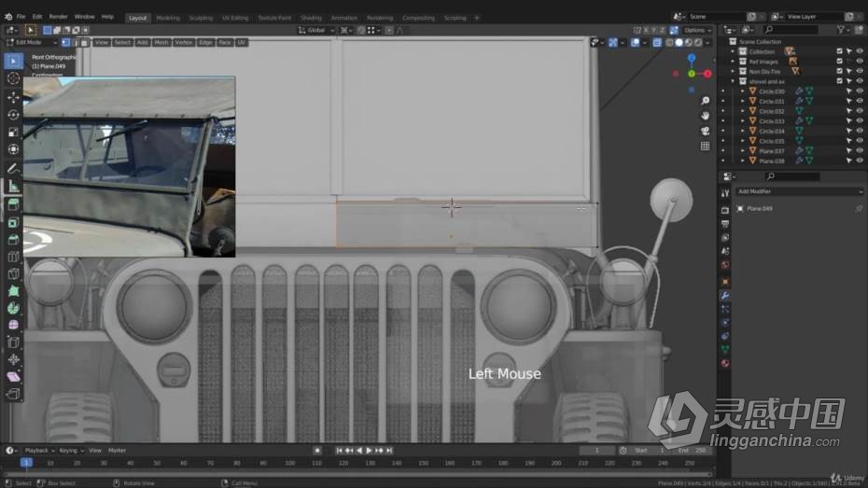Activate the Scale tool
The image size is (868, 488).
13,132
